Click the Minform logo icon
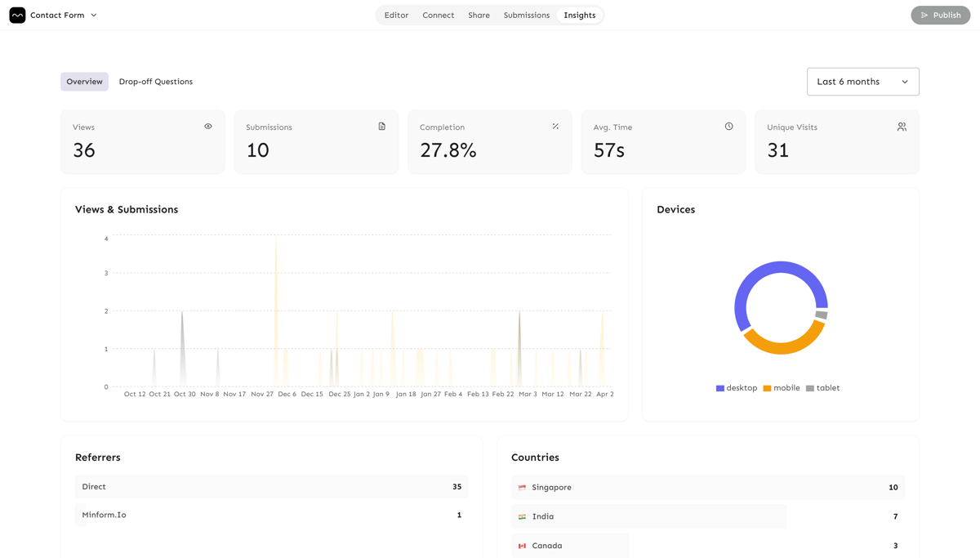 pyautogui.click(x=17, y=16)
